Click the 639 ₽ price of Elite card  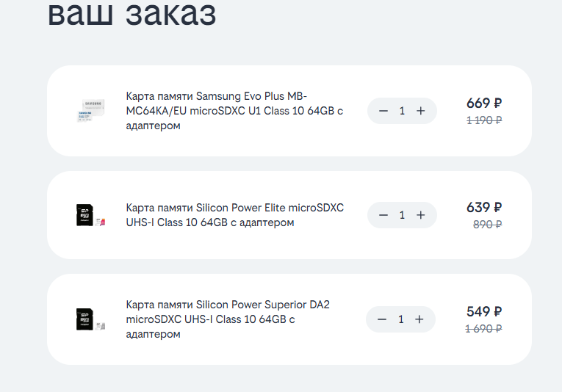[x=483, y=208]
